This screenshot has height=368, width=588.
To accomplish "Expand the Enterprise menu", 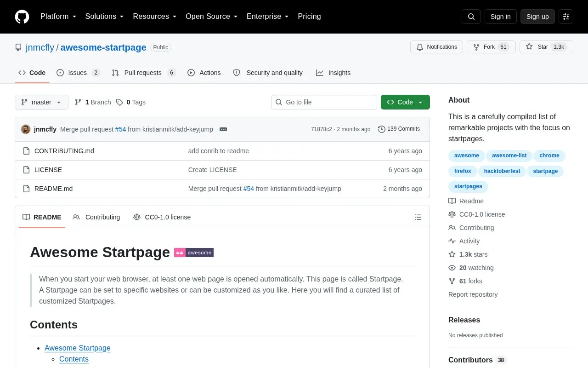I will click(268, 17).
